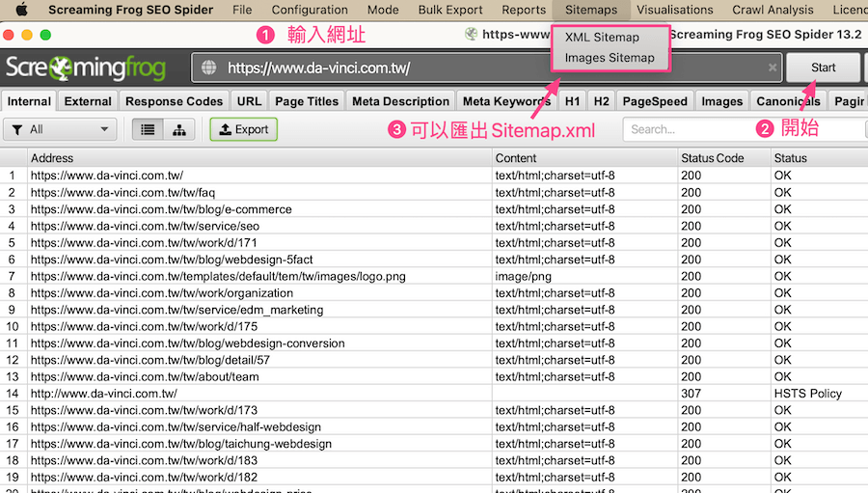This screenshot has height=493, width=868.
Task: Switch to the Response Codes tab
Action: [174, 101]
